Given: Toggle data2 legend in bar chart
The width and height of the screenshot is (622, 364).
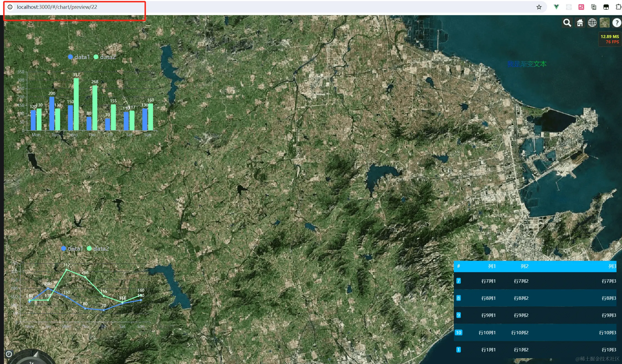Looking at the screenshot, I should (105, 57).
